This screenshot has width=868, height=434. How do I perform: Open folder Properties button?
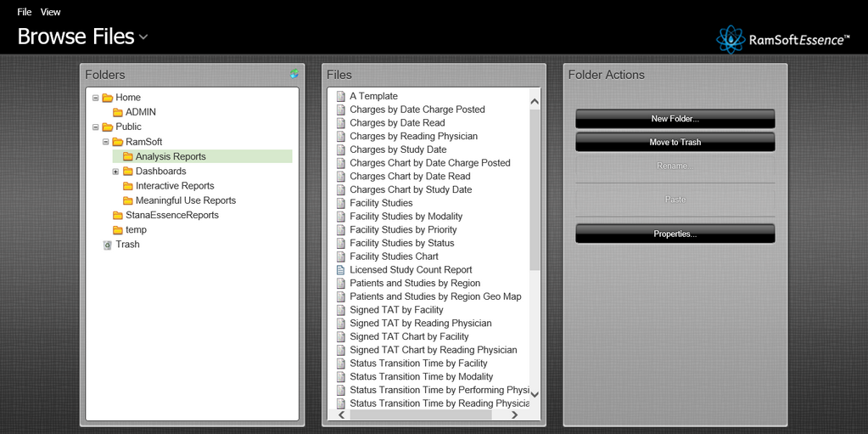coord(675,234)
